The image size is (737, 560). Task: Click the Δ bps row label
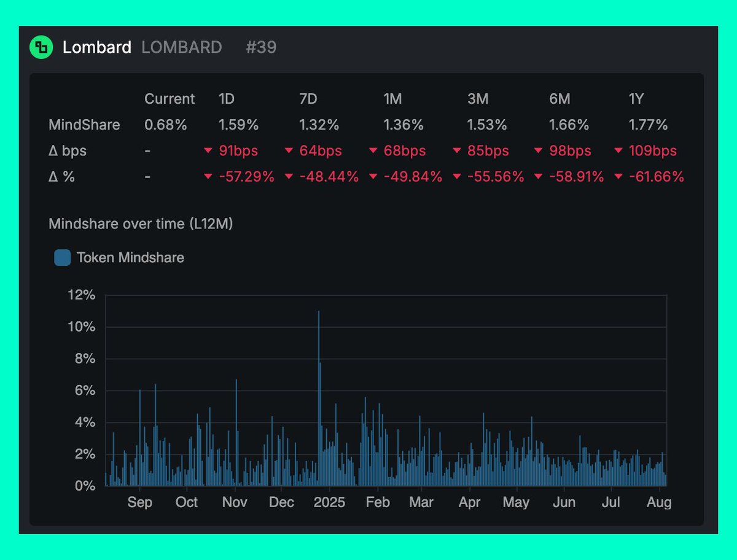(68, 151)
